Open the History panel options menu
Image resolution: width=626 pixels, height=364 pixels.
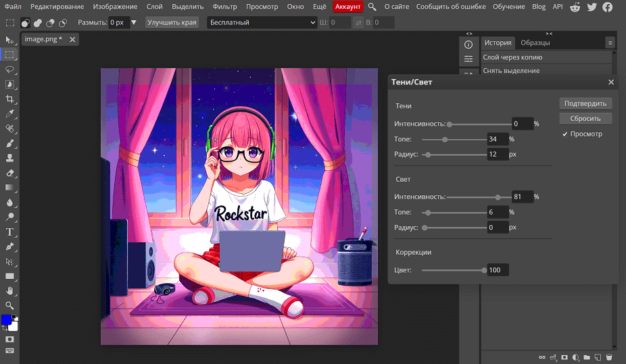[610, 43]
